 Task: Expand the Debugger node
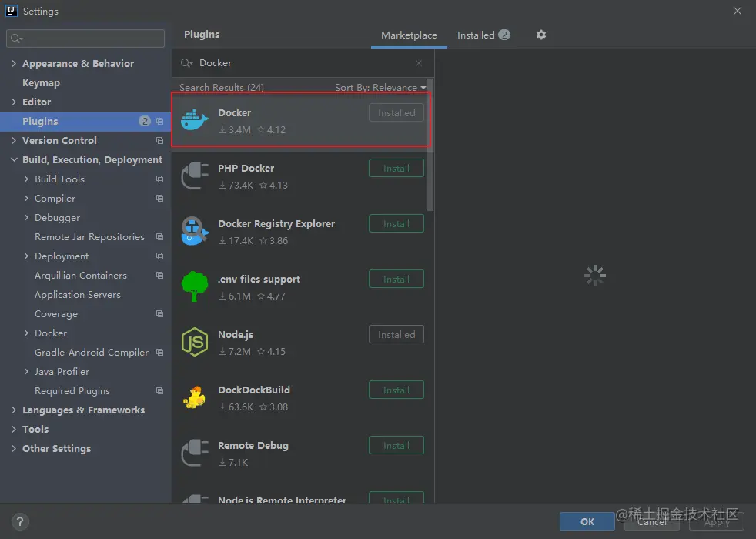point(26,217)
